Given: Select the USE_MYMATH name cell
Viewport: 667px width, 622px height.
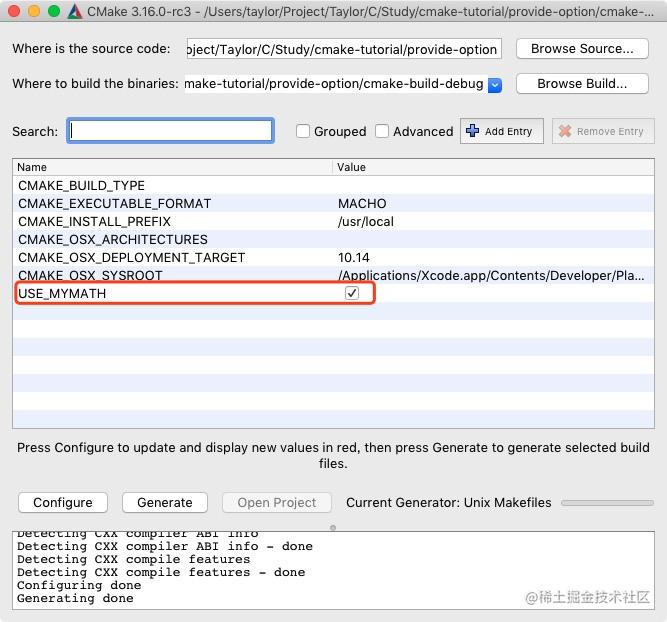Looking at the screenshot, I should coord(62,293).
